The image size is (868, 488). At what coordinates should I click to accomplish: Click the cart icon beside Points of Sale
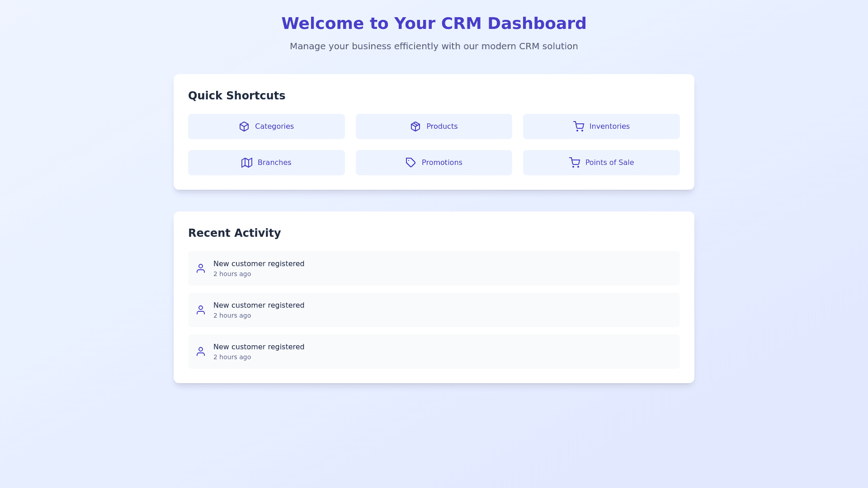pos(575,163)
